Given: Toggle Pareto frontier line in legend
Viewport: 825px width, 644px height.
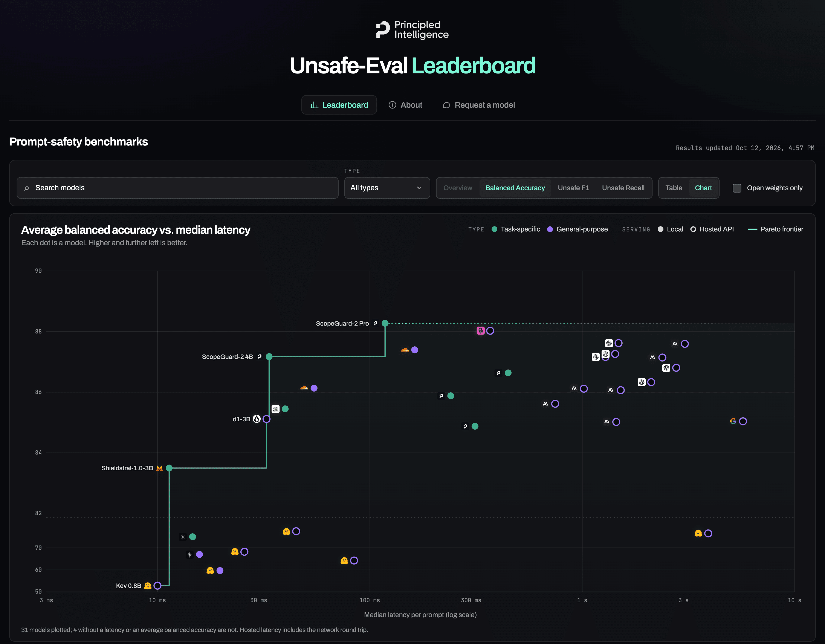Looking at the screenshot, I should [x=776, y=229].
